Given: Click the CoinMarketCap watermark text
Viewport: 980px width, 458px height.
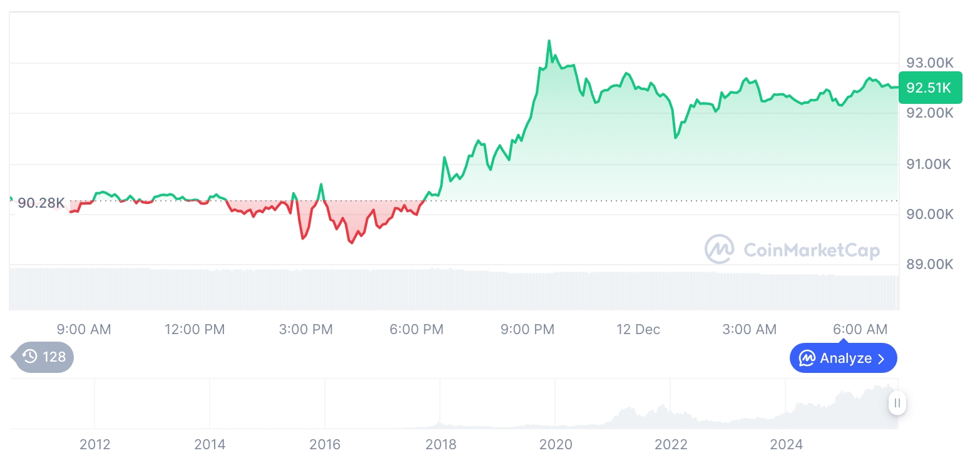Looking at the screenshot, I should tap(811, 250).
